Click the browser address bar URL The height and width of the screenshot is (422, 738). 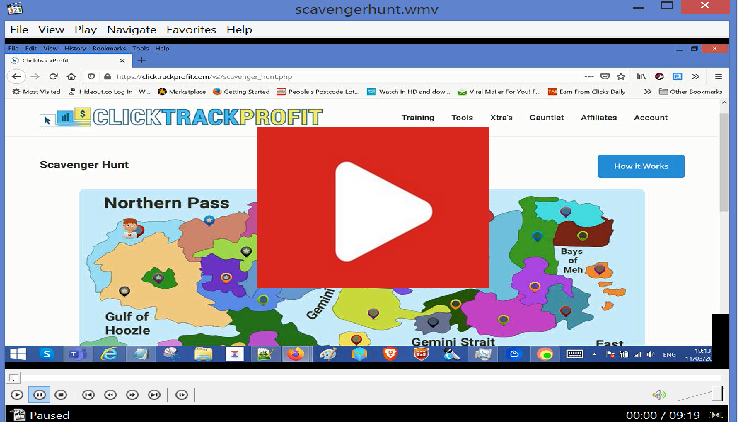(204, 76)
